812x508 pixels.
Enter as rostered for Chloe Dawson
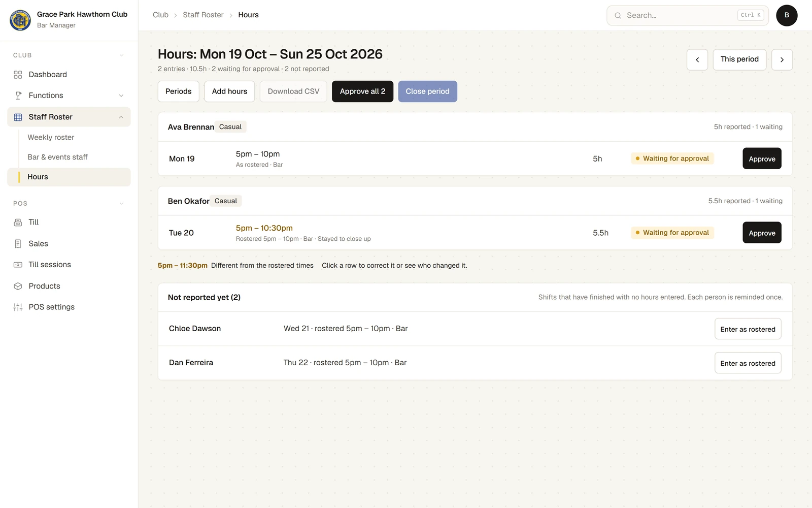748,329
